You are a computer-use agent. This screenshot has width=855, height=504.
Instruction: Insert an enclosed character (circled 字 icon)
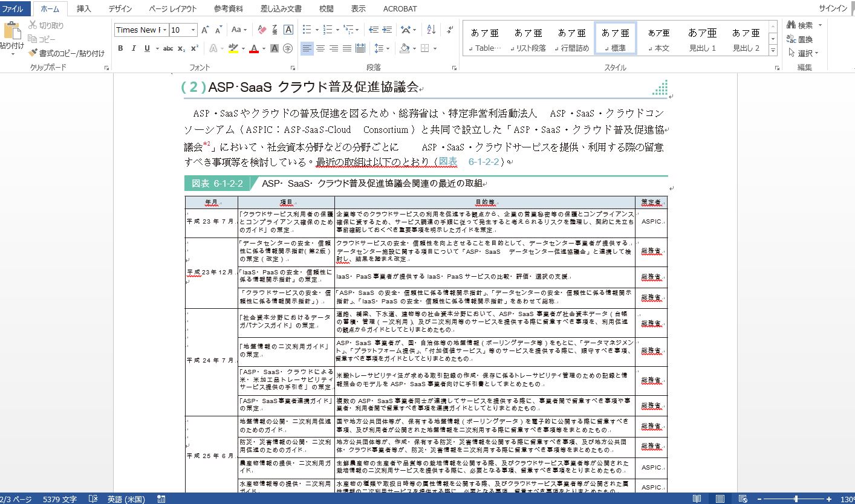coord(288,48)
